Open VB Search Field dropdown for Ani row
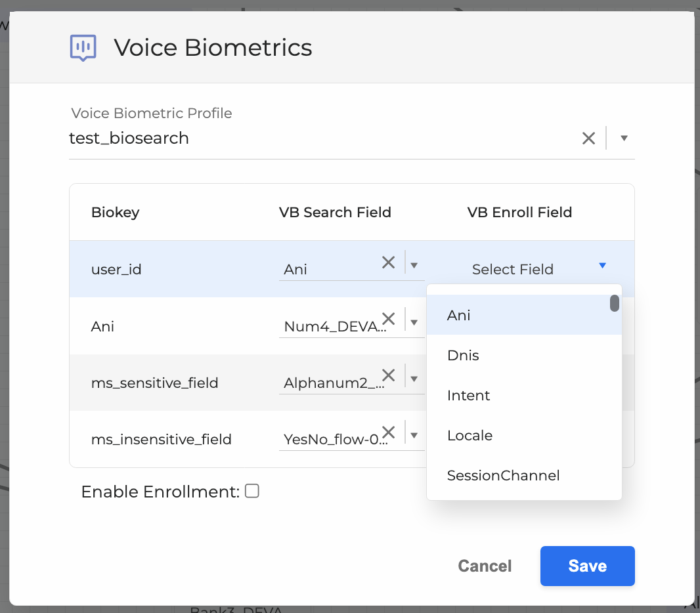The height and width of the screenshot is (613, 700). pyautogui.click(x=414, y=322)
